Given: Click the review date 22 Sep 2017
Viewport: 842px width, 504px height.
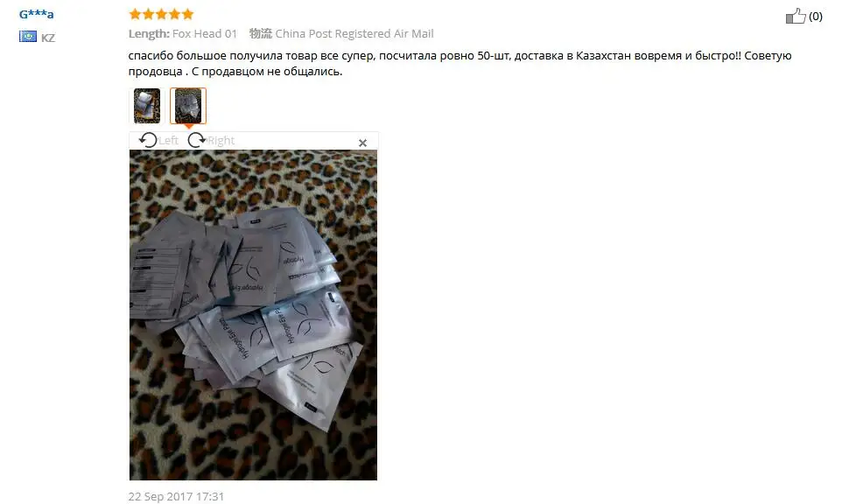Looking at the screenshot, I should (x=176, y=496).
